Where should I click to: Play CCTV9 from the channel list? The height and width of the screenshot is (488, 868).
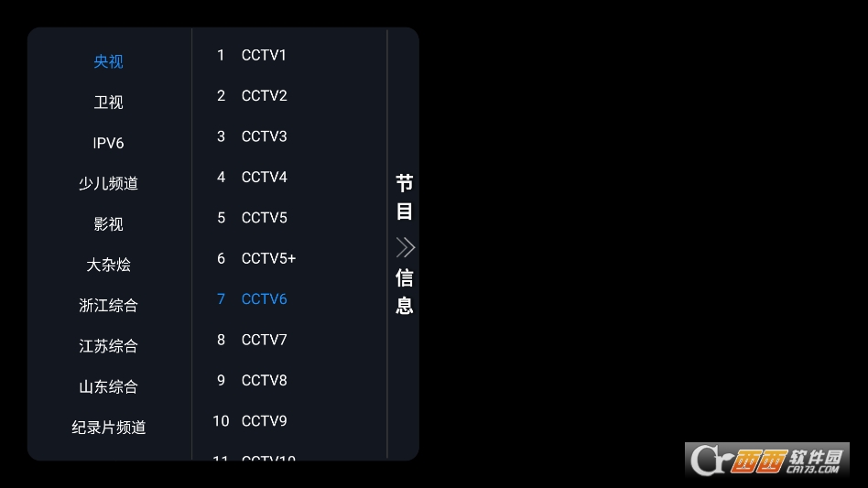pos(264,420)
